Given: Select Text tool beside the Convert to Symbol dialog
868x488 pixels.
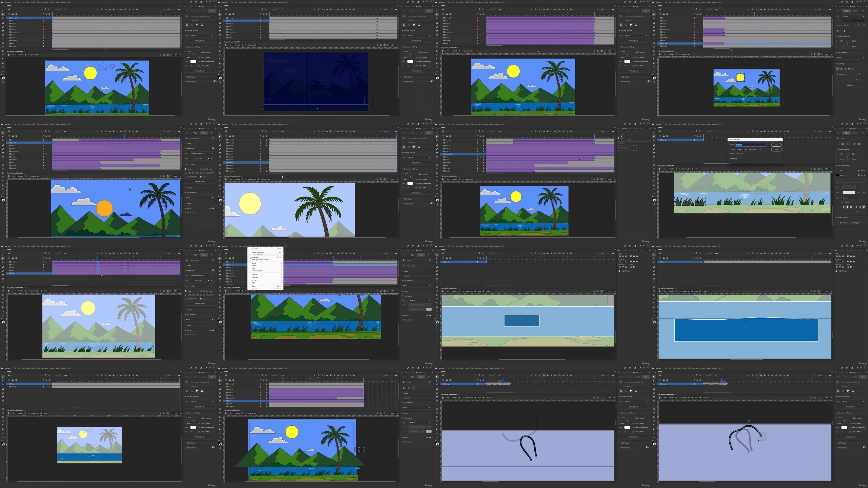Looking at the screenshot, I should point(654,169).
